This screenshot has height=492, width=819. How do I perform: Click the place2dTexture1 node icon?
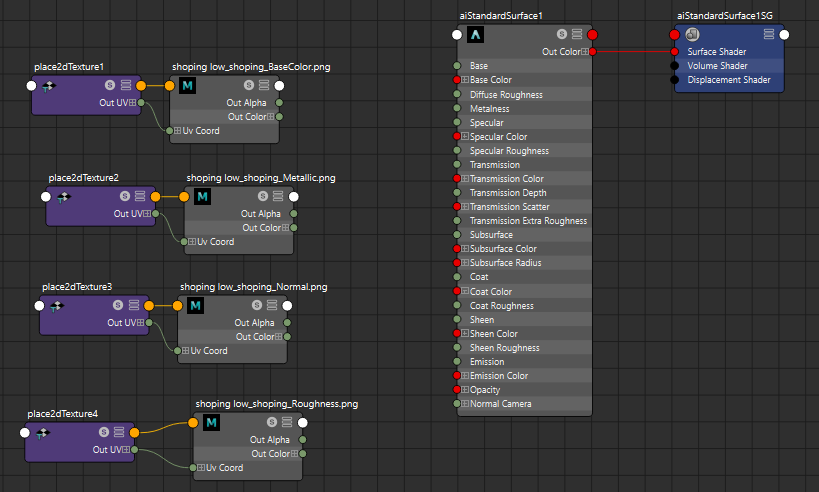(49, 86)
